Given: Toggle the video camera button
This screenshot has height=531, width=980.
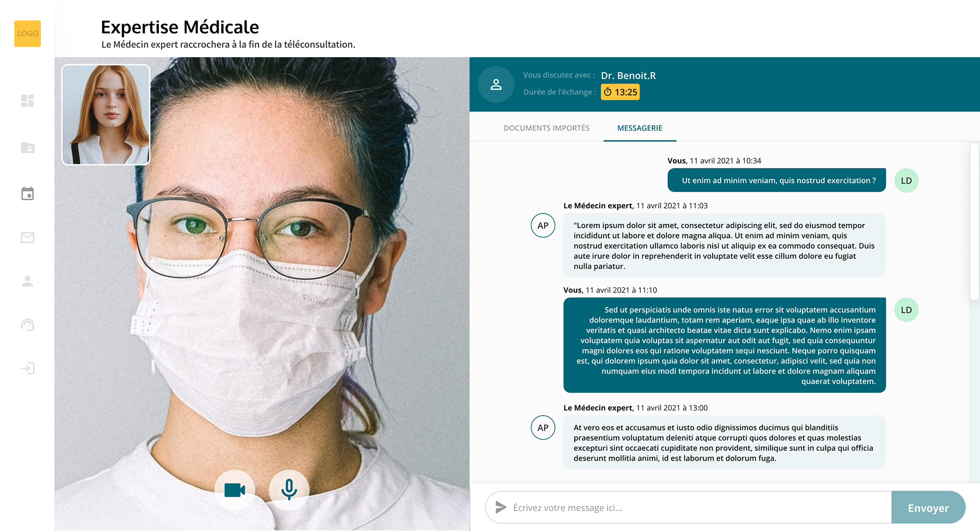Looking at the screenshot, I should [x=235, y=490].
